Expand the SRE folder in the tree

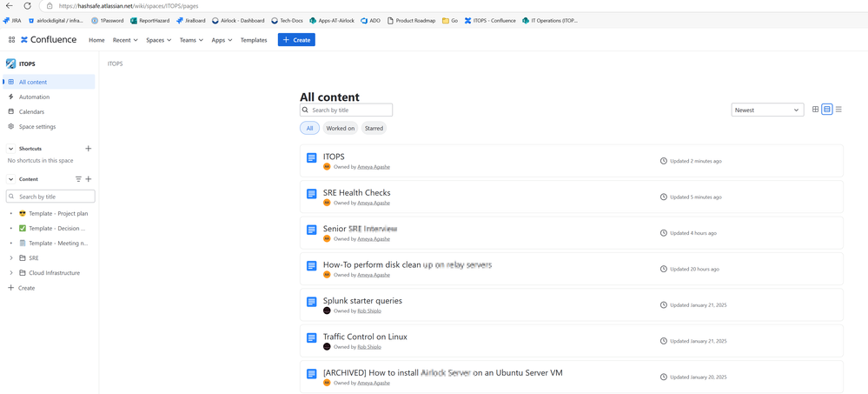11,257
